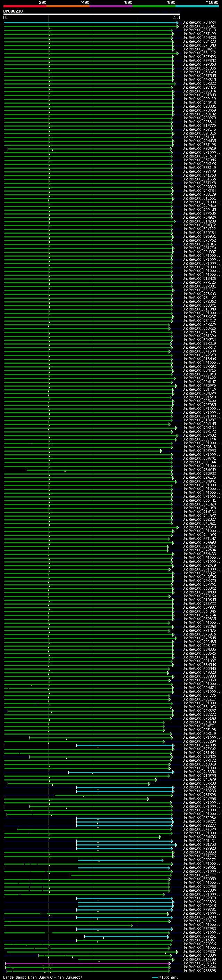Click the UniRef100_Q7Y251 label
This screenshot has width=222, height=980.
pyautogui.click(x=199, y=936)
